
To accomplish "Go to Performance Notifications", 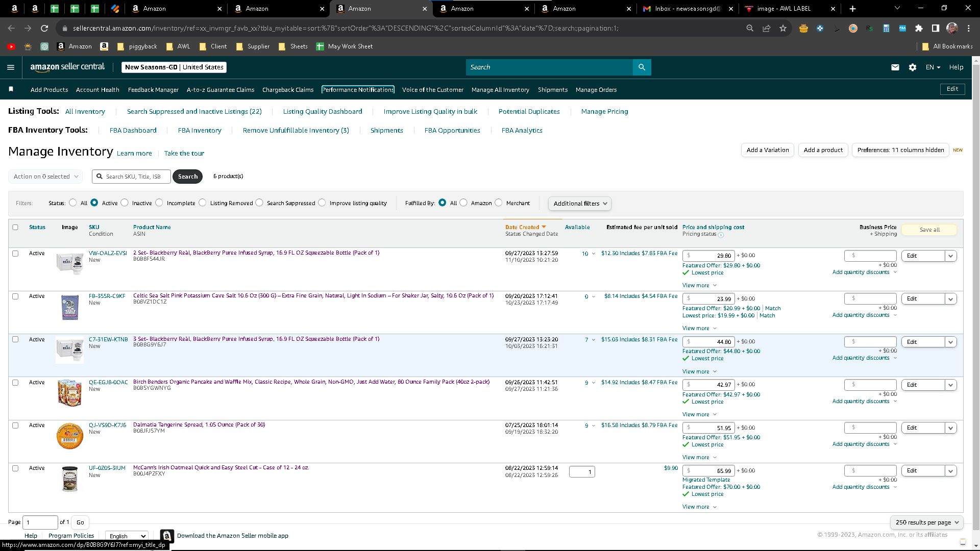I will (358, 90).
